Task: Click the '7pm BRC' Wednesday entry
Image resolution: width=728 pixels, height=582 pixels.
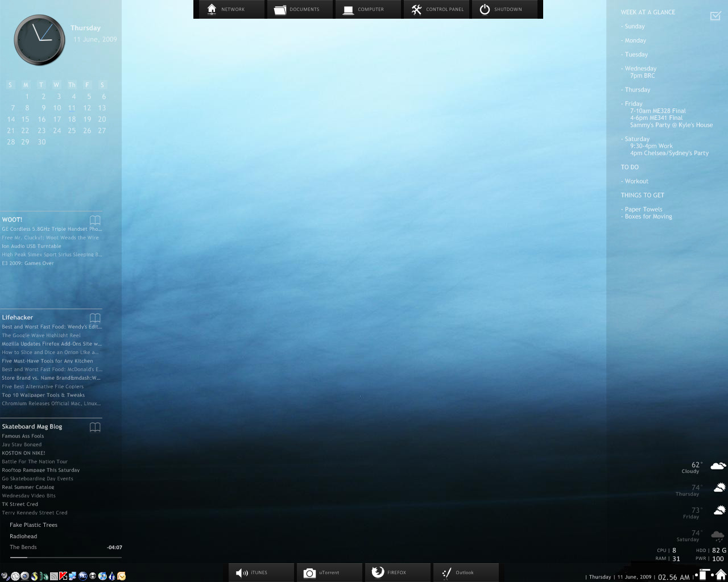Action: [642, 76]
